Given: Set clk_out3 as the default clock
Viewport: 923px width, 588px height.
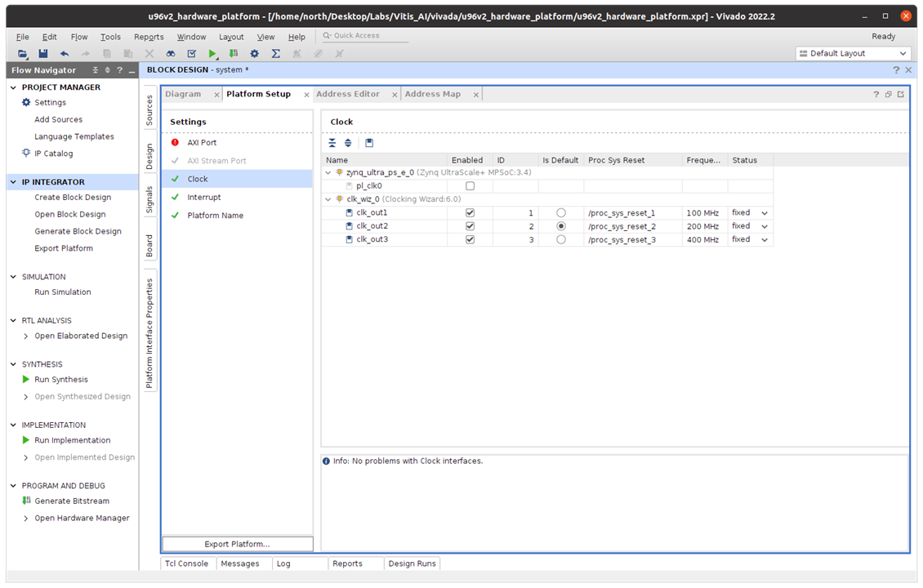Looking at the screenshot, I should coord(561,239).
